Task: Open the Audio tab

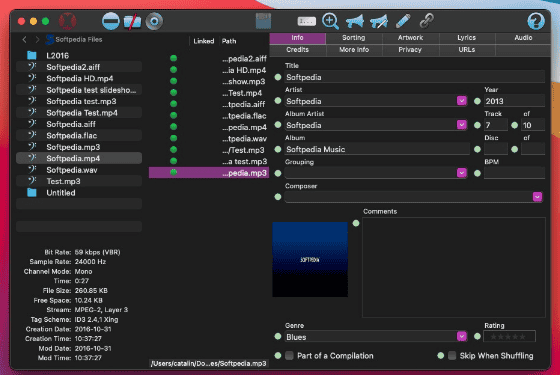Action: point(523,38)
